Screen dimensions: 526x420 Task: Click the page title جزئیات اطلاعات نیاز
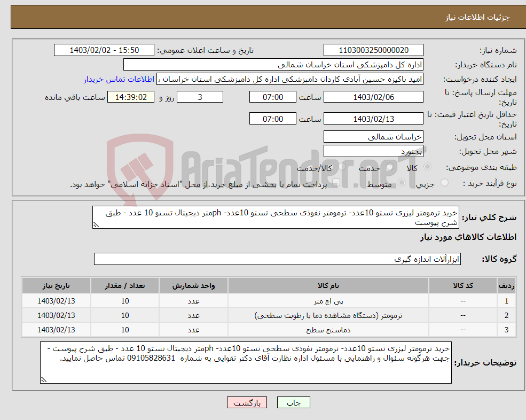click(477, 17)
